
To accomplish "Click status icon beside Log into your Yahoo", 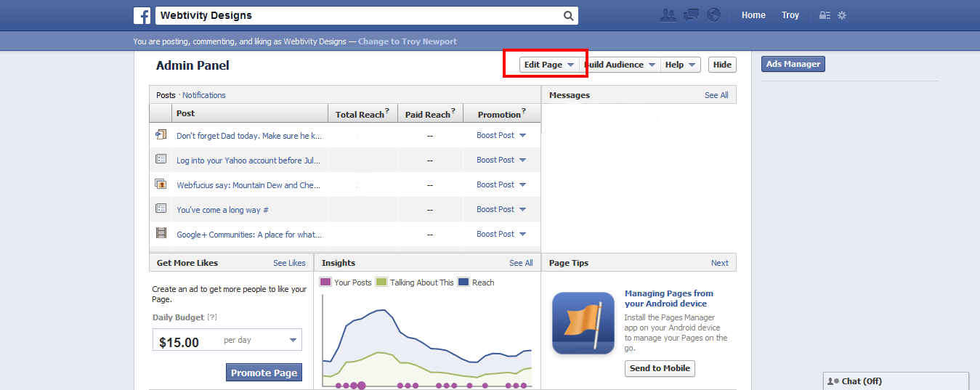I will (161, 158).
